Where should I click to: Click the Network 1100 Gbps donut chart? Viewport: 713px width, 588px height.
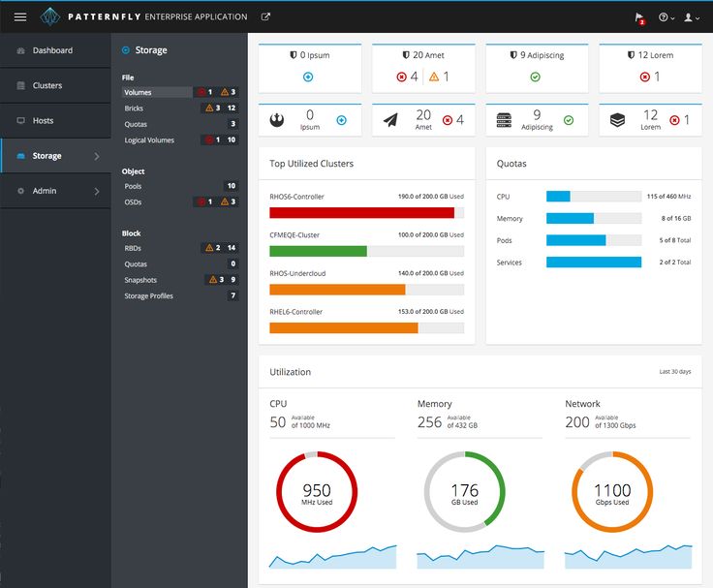612,491
